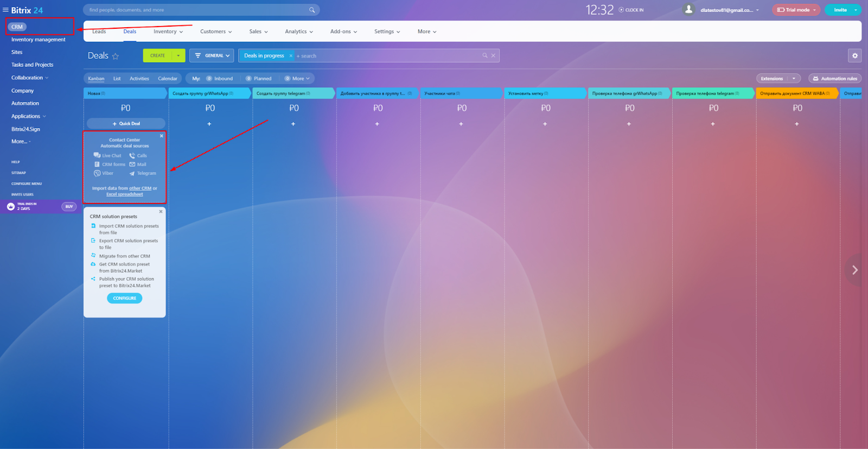Click the Configure button in CRM solution presets
868x449 pixels.
click(x=125, y=298)
